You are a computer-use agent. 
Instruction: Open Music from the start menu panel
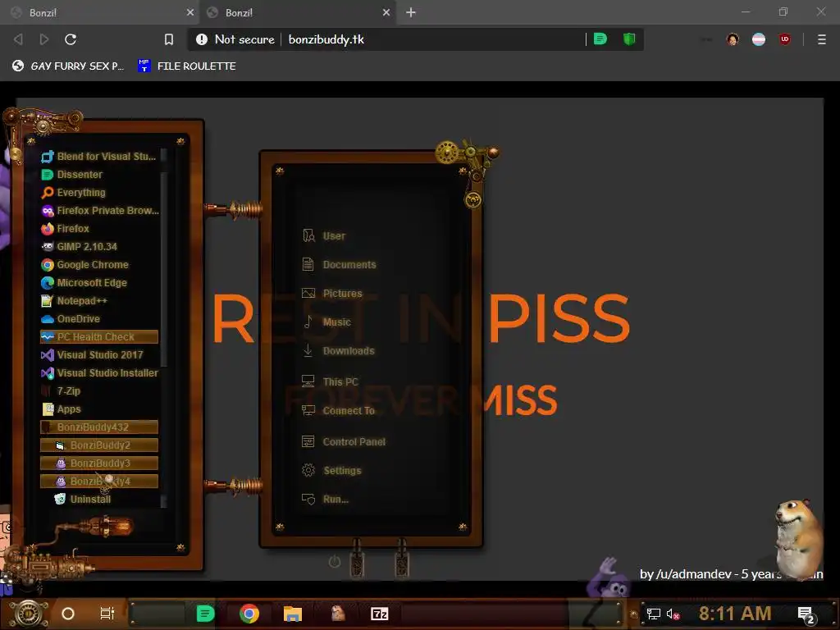[x=326, y=322]
